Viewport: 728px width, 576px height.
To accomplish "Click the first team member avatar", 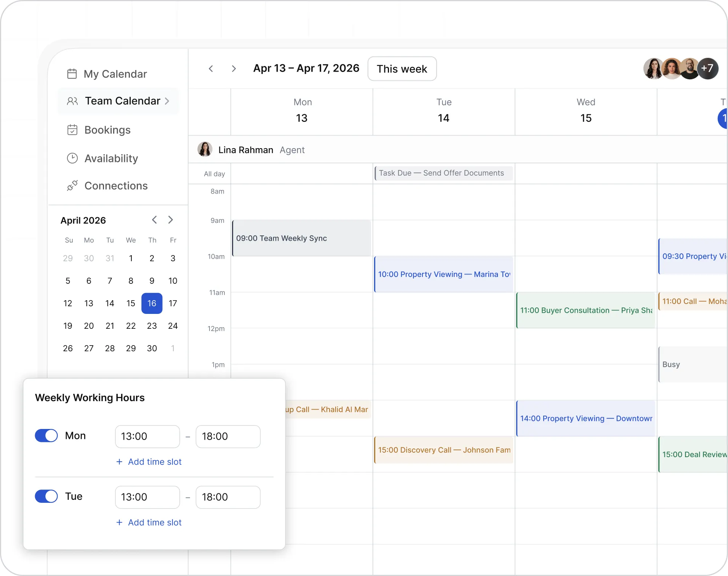I will click(653, 69).
